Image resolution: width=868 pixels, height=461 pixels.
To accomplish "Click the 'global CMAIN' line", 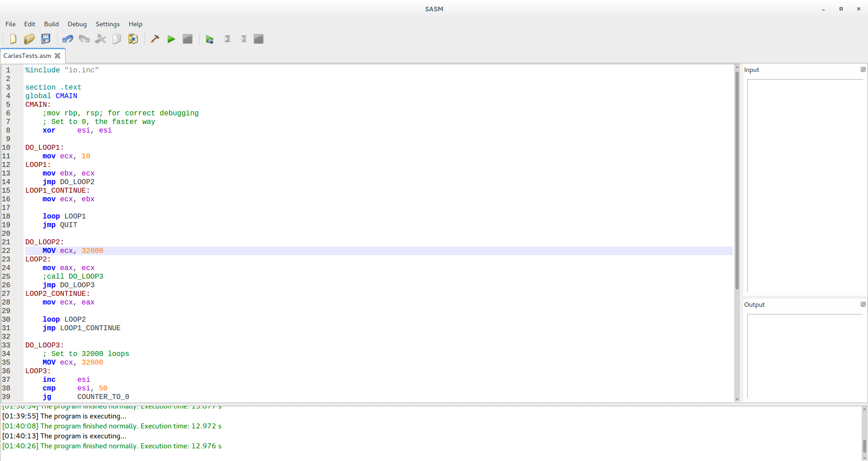I will [51, 96].
